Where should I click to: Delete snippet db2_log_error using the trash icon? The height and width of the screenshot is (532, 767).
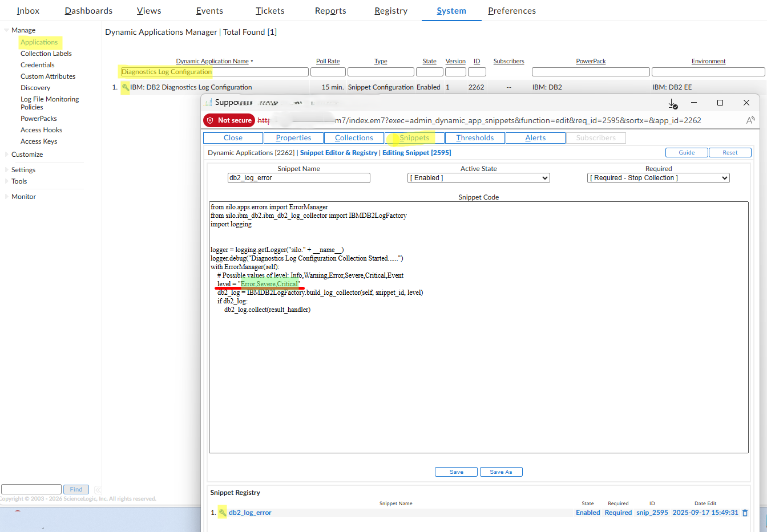pos(745,513)
